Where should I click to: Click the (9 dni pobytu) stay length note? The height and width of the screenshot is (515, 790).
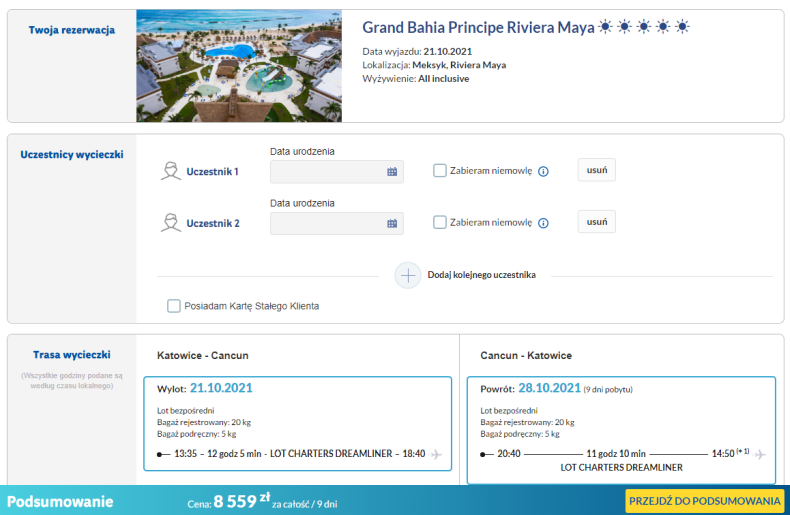[x=608, y=390]
